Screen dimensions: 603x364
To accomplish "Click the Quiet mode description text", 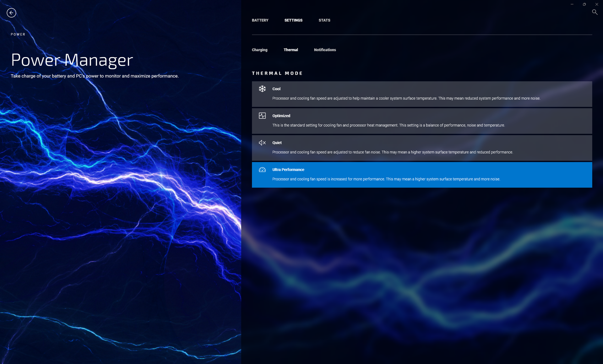I will click(393, 152).
